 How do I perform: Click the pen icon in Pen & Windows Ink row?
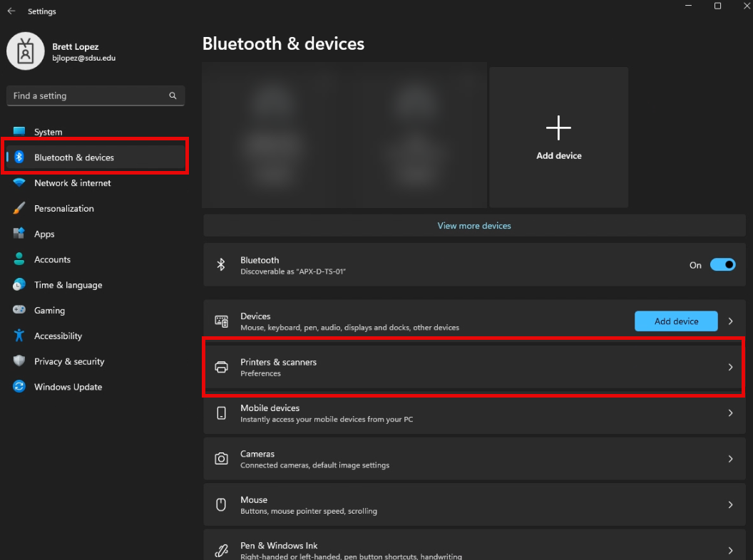221,551
